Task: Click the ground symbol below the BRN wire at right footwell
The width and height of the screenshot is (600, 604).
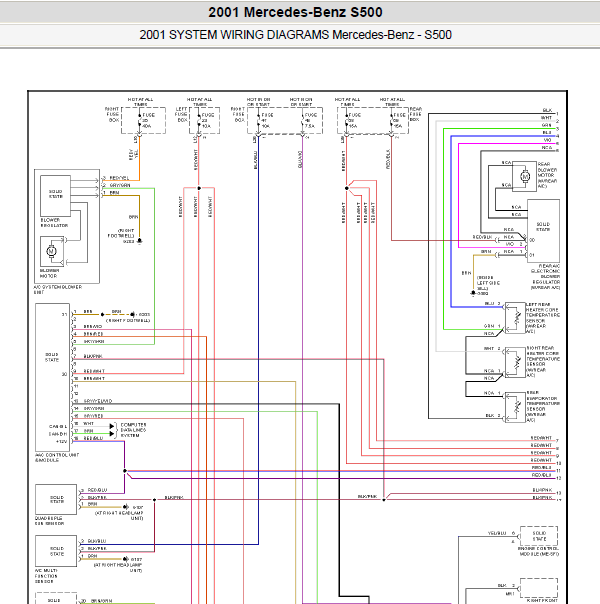Action: coord(139,241)
